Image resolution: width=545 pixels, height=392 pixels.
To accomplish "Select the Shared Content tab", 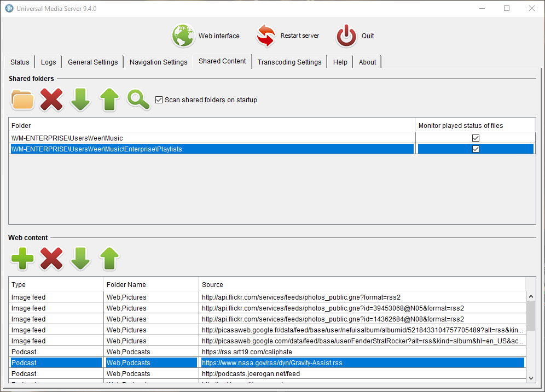I will (x=222, y=61).
